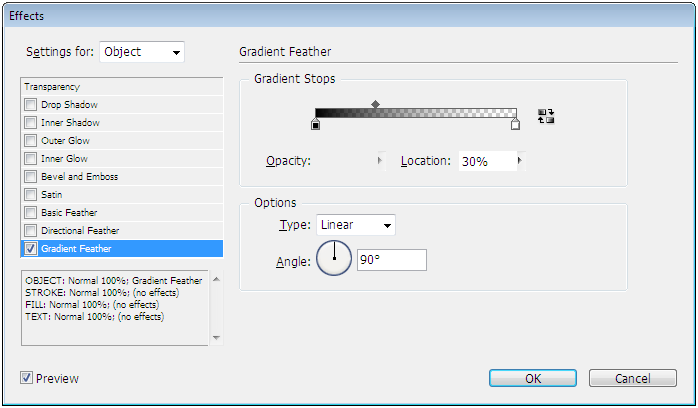Uncheck the Gradient Feather checkbox
698x408 pixels.
click(x=30, y=249)
